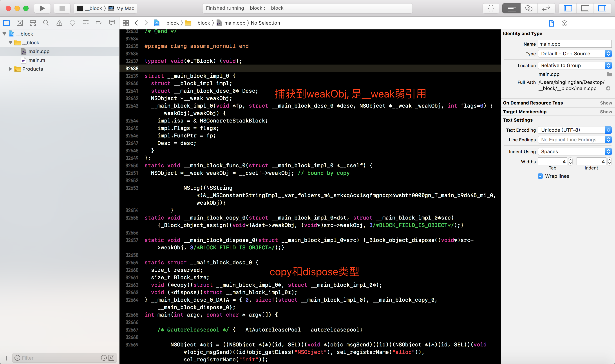This screenshot has height=364, width=615.
Task: Click the main.cpp breadcrumb
Action: [x=231, y=23]
